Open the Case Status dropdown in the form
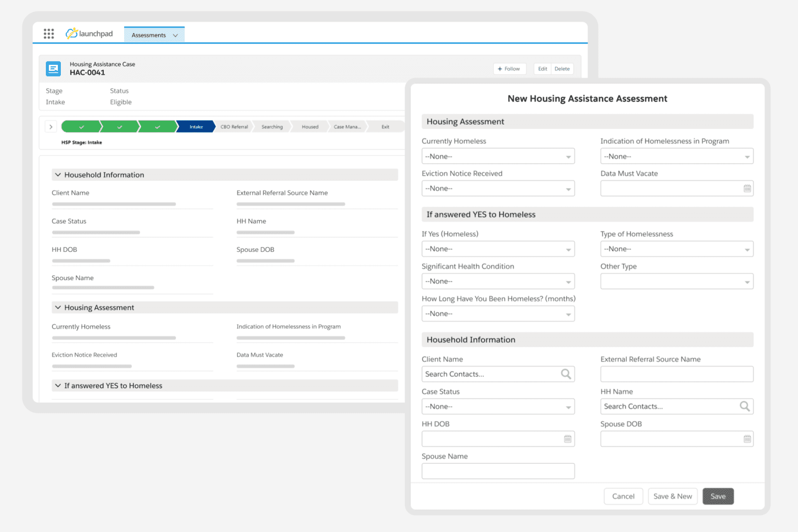 (x=498, y=406)
